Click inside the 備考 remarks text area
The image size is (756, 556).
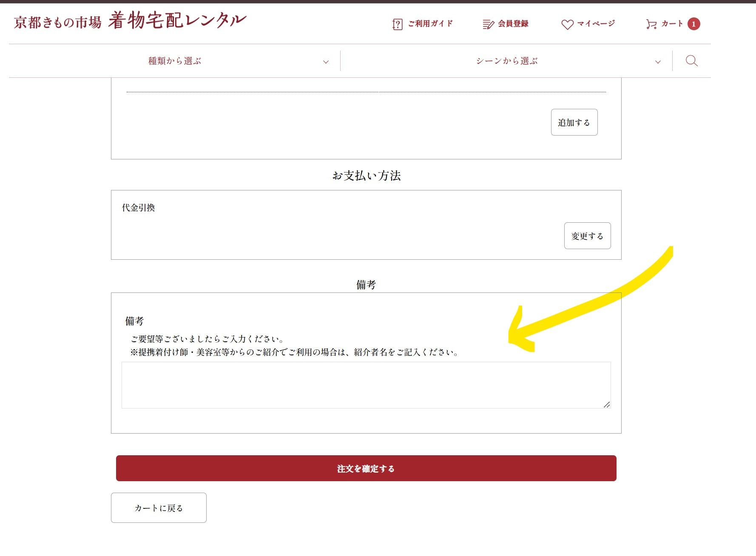[366, 385]
